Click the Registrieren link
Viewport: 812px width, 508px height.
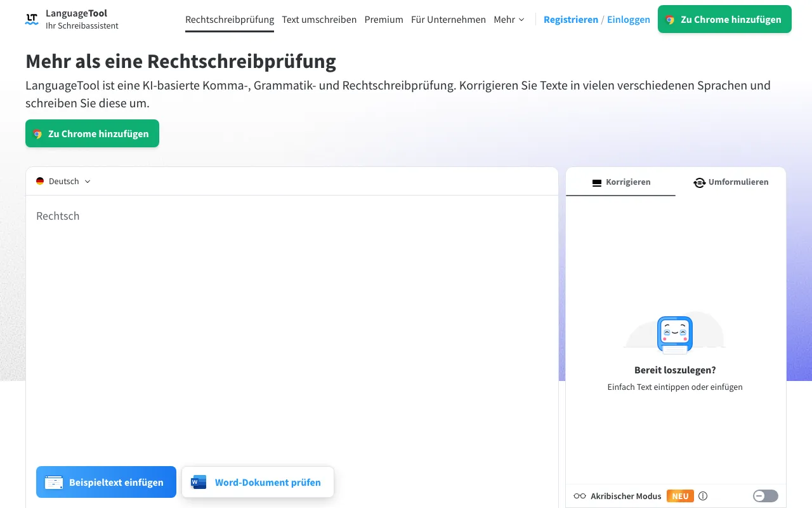[x=571, y=20]
